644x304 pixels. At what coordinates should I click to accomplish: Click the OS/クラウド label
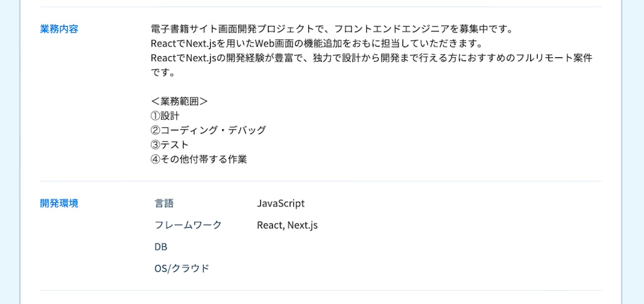point(182,268)
